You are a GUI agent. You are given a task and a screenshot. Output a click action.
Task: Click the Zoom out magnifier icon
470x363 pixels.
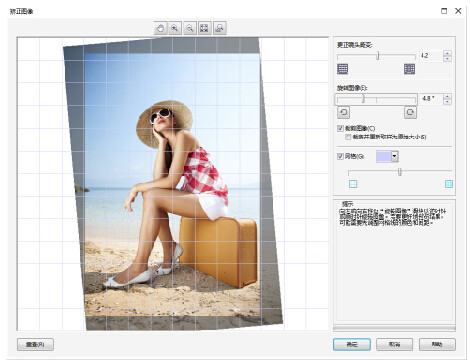tap(190, 28)
